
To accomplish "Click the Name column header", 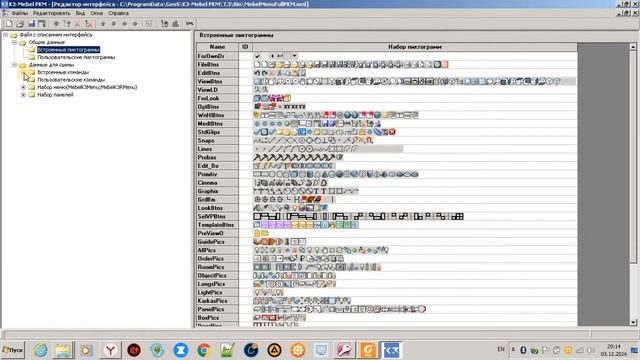I will coord(217,47).
